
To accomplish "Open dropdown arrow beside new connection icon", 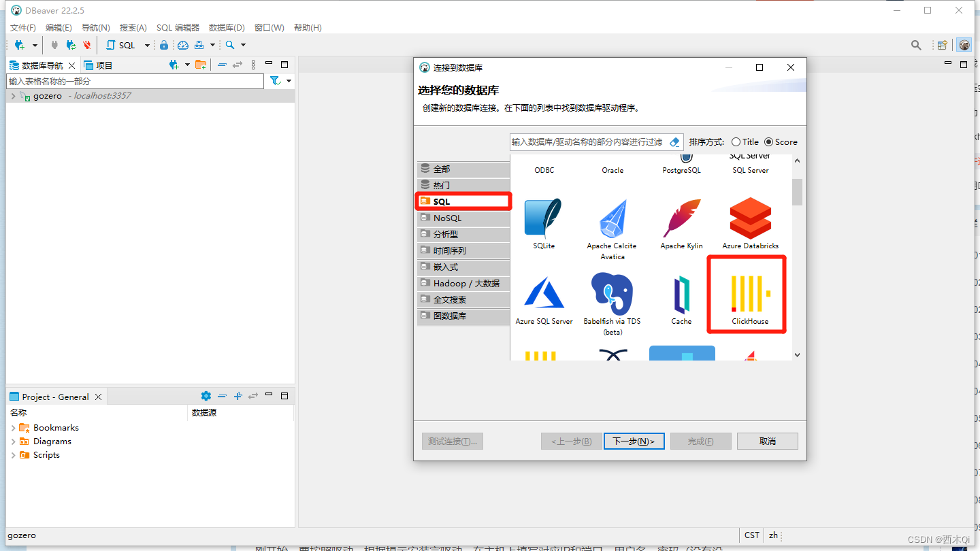I will pyautogui.click(x=35, y=46).
